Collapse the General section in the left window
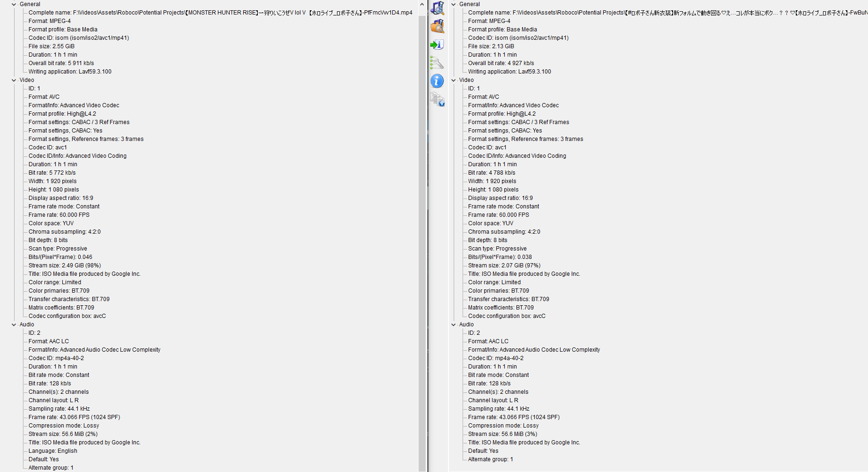Image resolution: width=868 pixels, height=472 pixels. (14, 4)
